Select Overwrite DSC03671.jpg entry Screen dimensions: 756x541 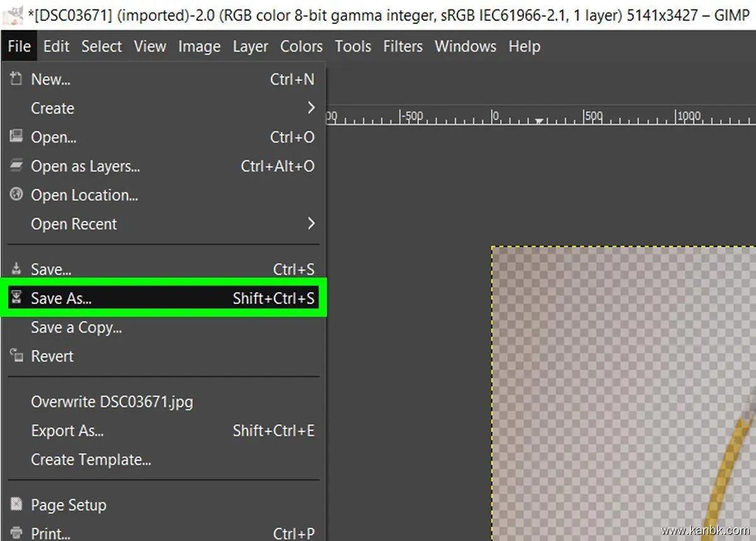[x=112, y=402]
